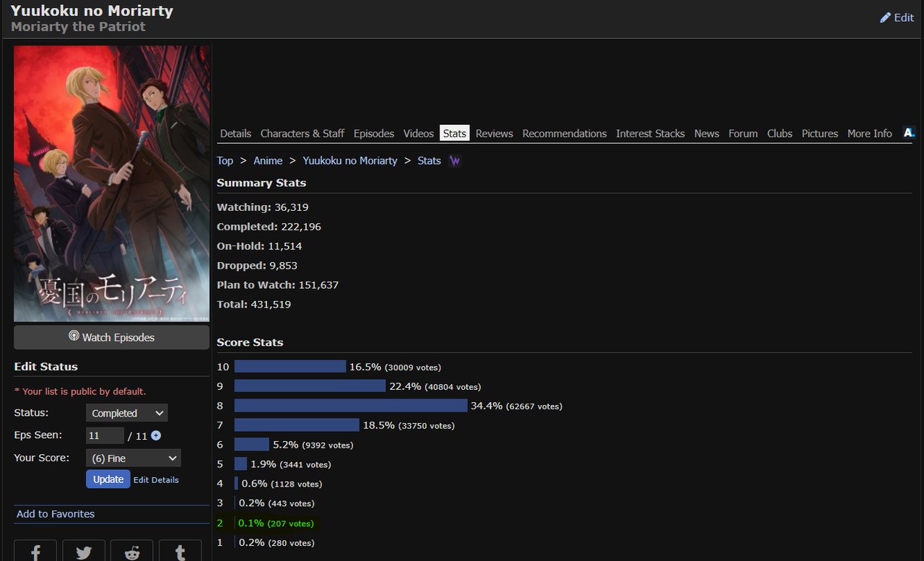The height and width of the screenshot is (561, 924).
Task: Click the Eps Seen input field
Action: tap(105, 435)
